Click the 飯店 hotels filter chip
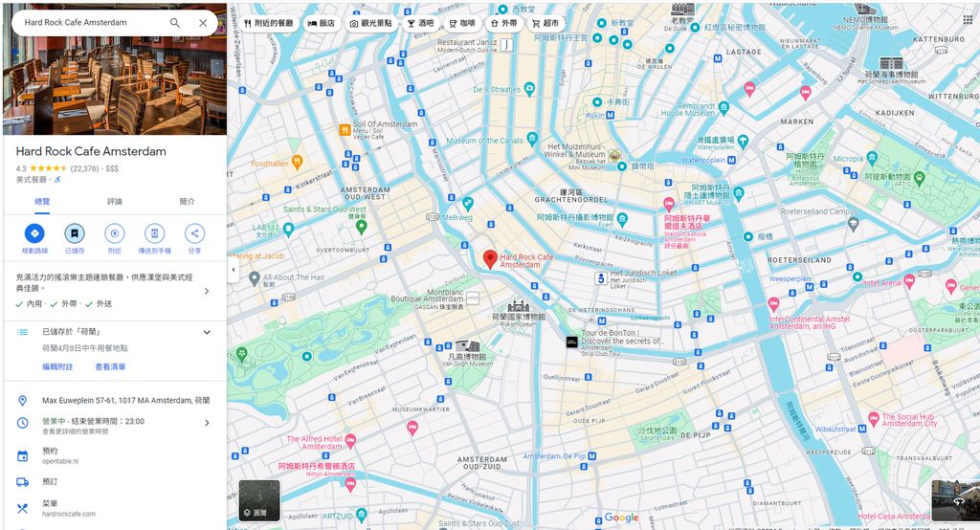 pyautogui.click(x=322, y=23)
